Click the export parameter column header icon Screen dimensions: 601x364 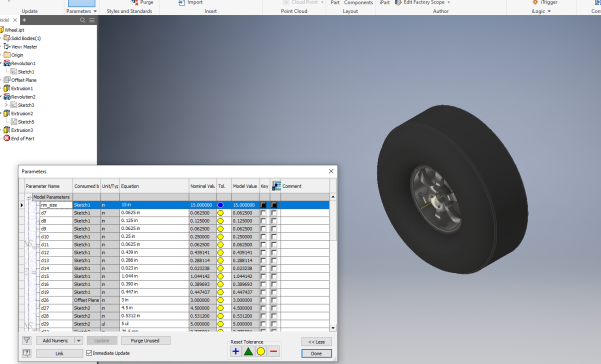(276, 186)
